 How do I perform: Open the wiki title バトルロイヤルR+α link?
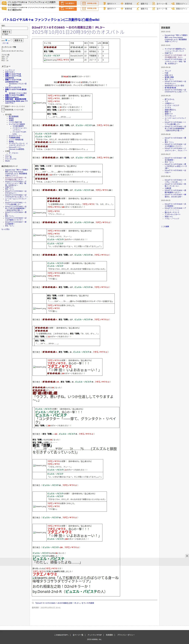click(x=51, y=20)
